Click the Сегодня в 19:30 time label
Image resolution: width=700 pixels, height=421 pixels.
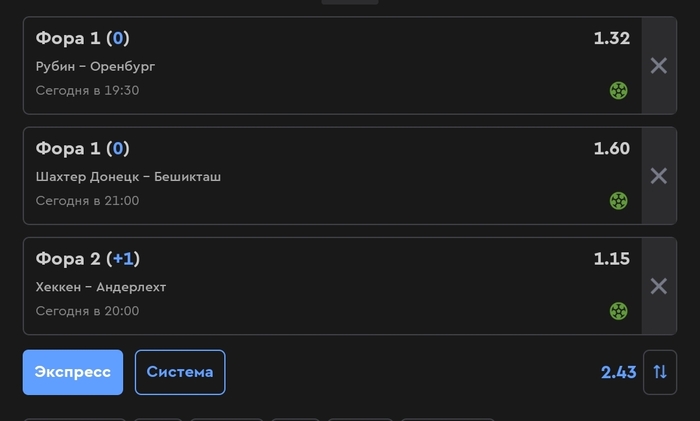(88, 91)
